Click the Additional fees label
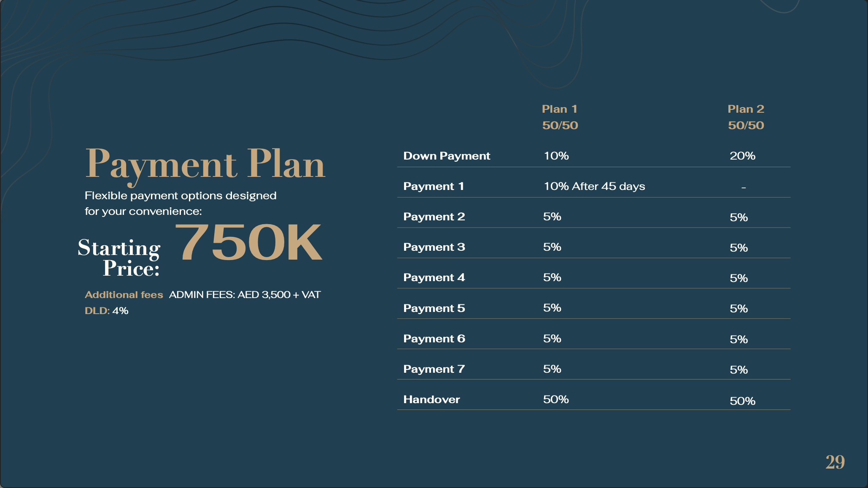The width and height of the screenshot is (868, 488). point(124,295)
